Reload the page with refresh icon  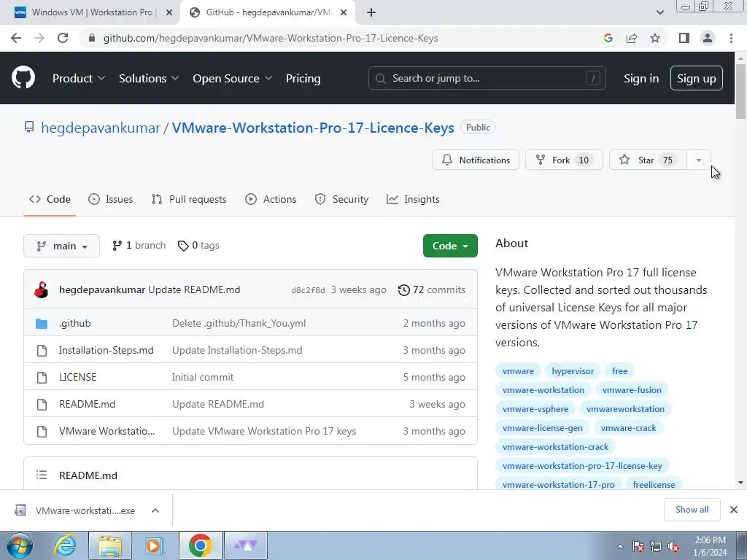(63, 38)
